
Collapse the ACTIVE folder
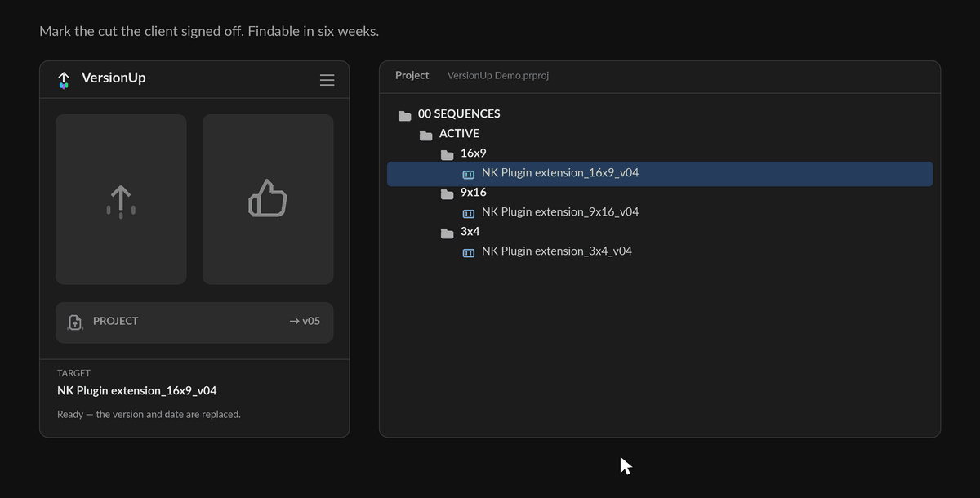click(425, 135)
